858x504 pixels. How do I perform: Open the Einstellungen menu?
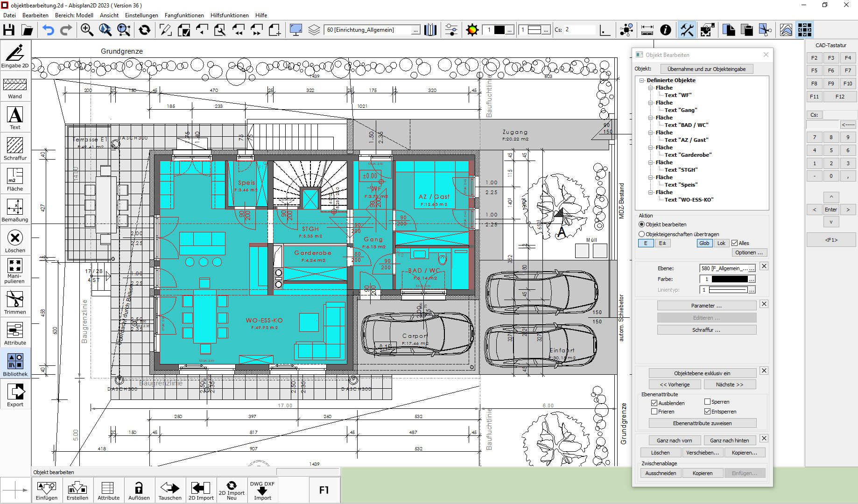[x=141, y=15]
